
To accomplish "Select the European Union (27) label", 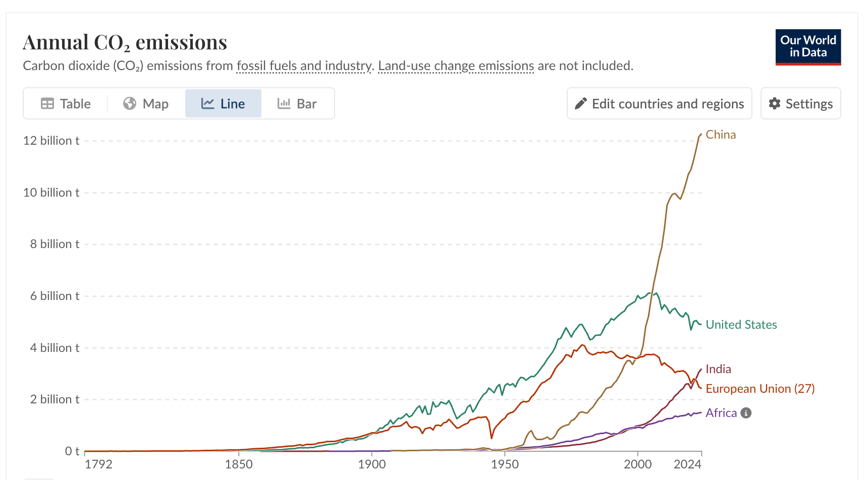I will [x=760, y=389].
